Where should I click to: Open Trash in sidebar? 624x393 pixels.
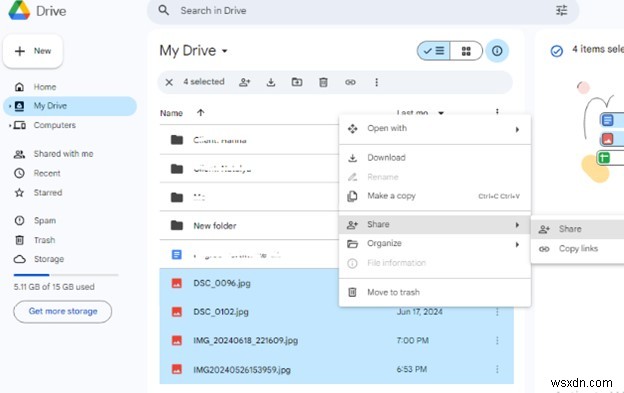[44, 240]
